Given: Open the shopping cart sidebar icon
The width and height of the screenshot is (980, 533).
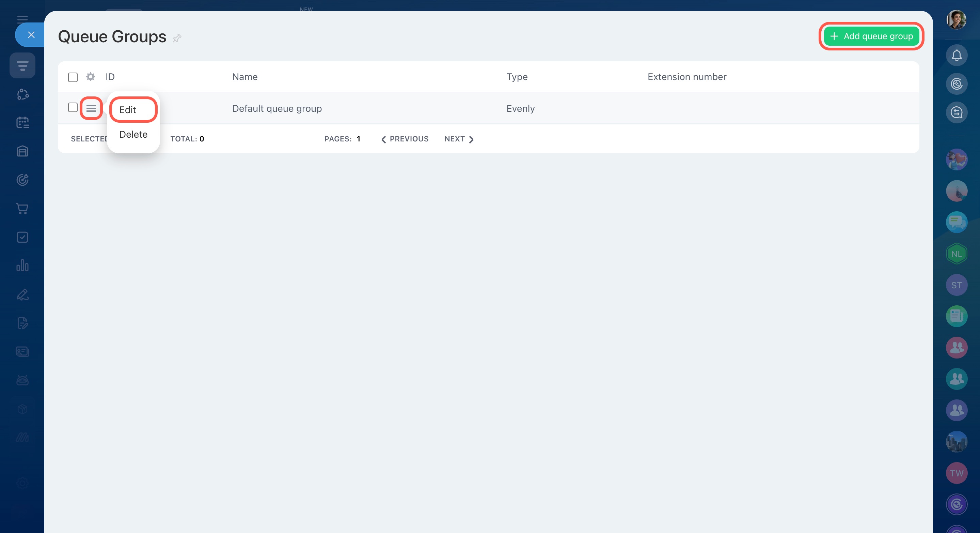Looking at the screenshot, I should pyautogui.click(x=22, y=209).
